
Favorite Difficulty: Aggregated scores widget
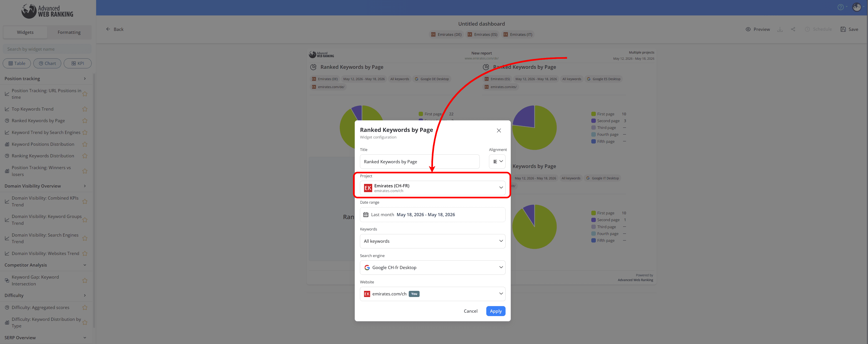85,308
